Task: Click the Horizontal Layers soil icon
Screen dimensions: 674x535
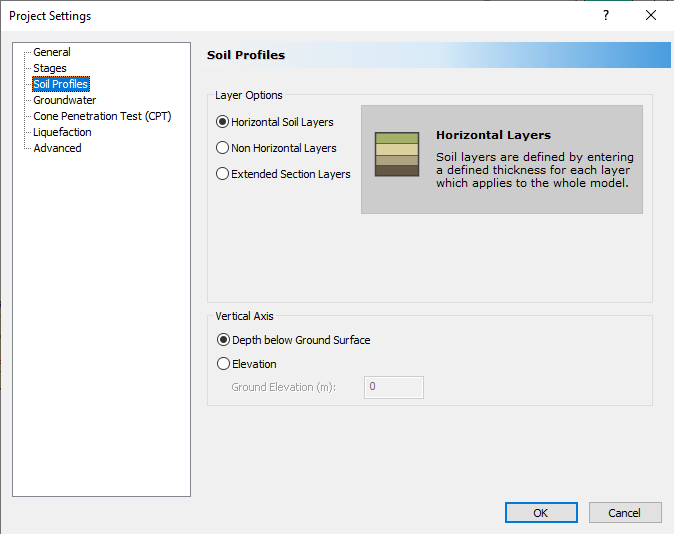Action: (397, 154)
